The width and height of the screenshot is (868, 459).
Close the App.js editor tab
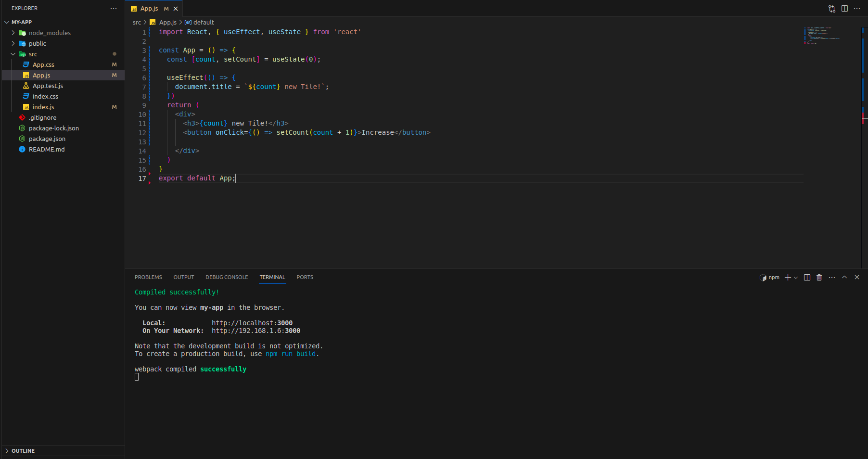[176, 9]
